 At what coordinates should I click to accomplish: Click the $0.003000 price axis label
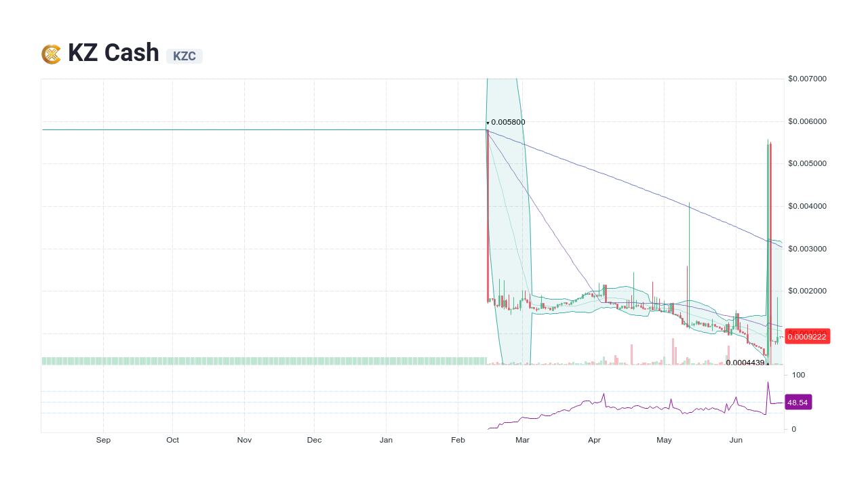point(807,249)
